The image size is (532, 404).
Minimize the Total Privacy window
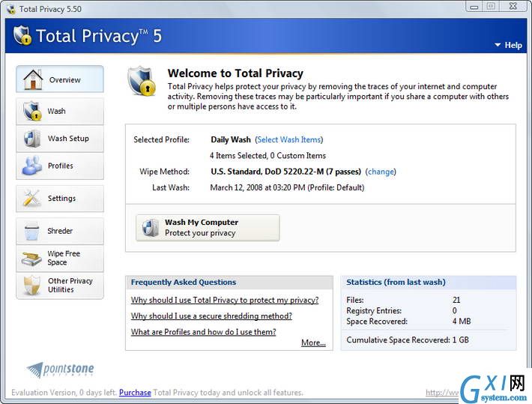tap(474, 7)
